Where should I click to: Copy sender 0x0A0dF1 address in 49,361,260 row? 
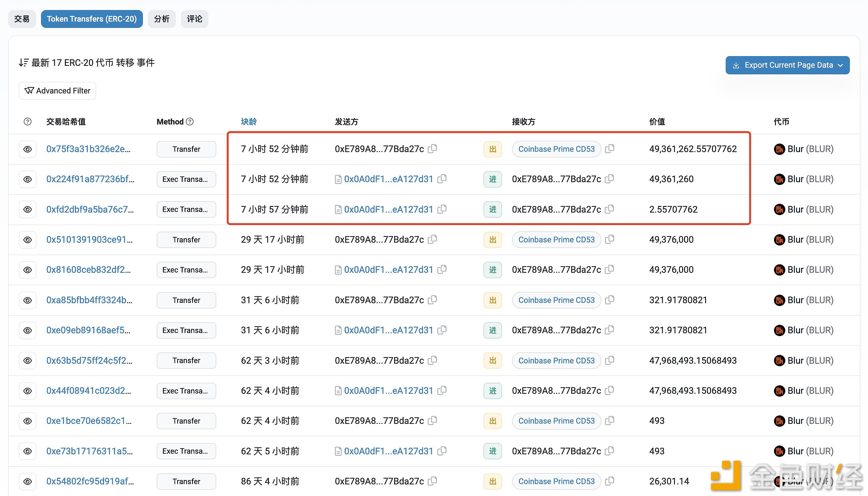coord(442,179)
